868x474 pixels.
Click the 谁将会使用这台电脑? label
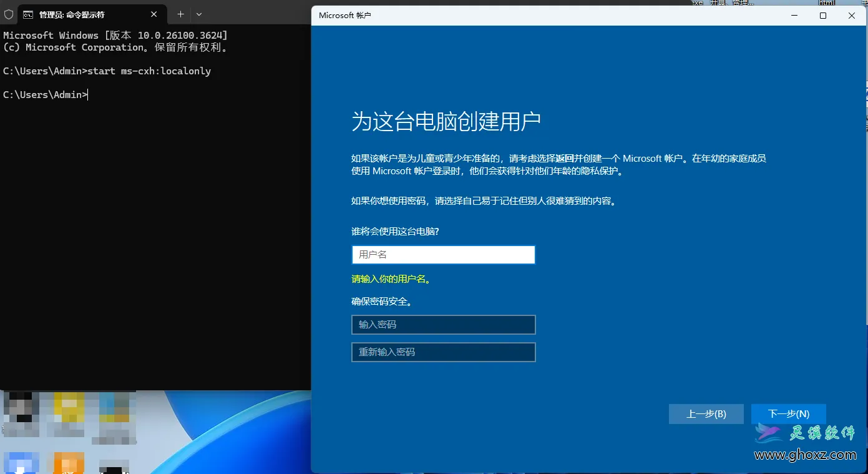pos(395,232)
